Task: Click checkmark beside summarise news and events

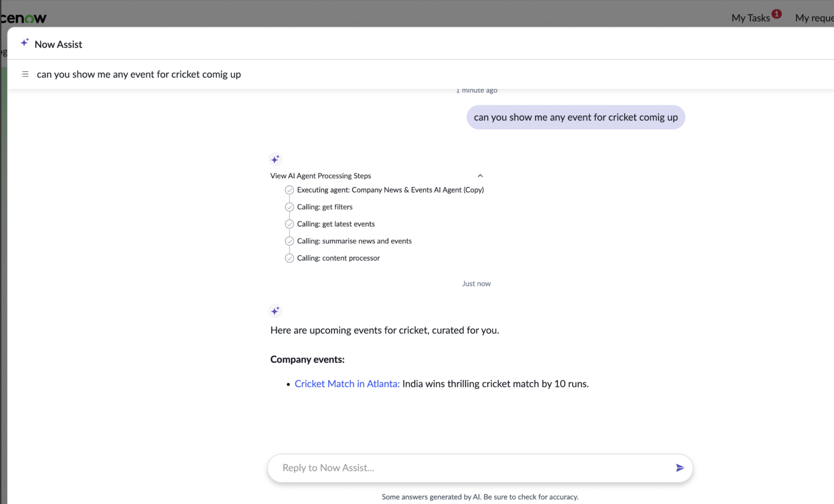Action: pos(289,241)
